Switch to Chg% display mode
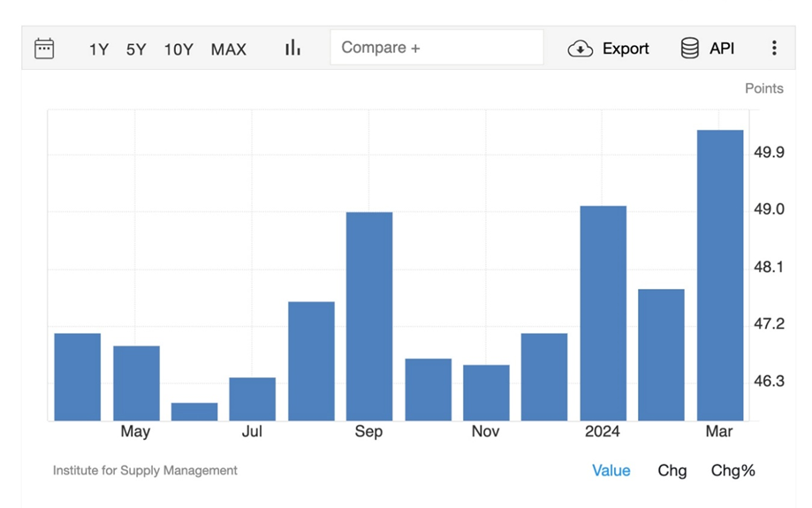 pos(732,470)
